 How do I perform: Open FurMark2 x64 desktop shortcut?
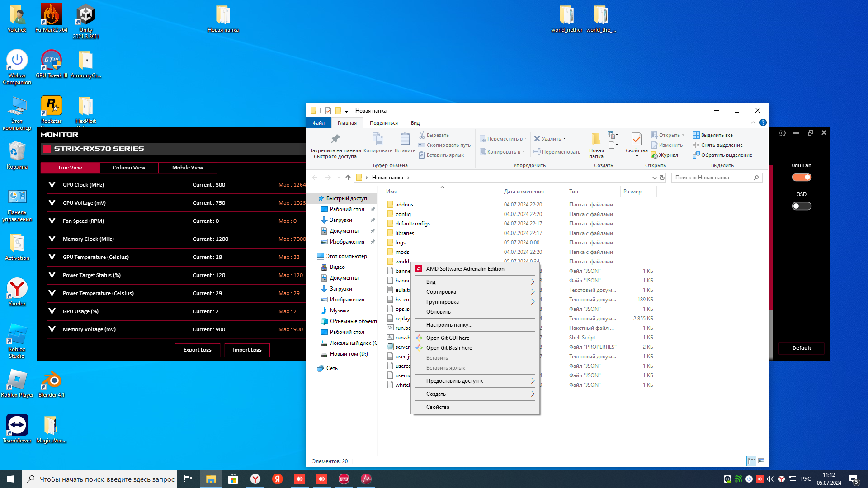pos(51,18)
